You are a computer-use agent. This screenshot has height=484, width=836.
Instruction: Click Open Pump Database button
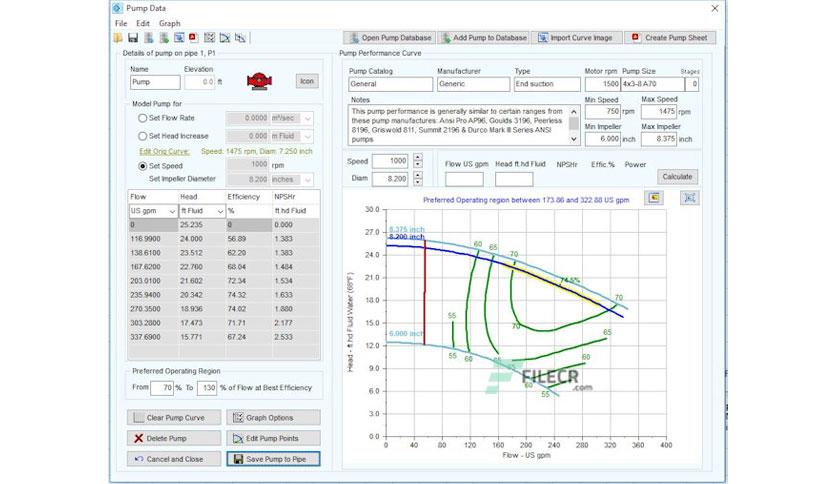tap(390, 38)
